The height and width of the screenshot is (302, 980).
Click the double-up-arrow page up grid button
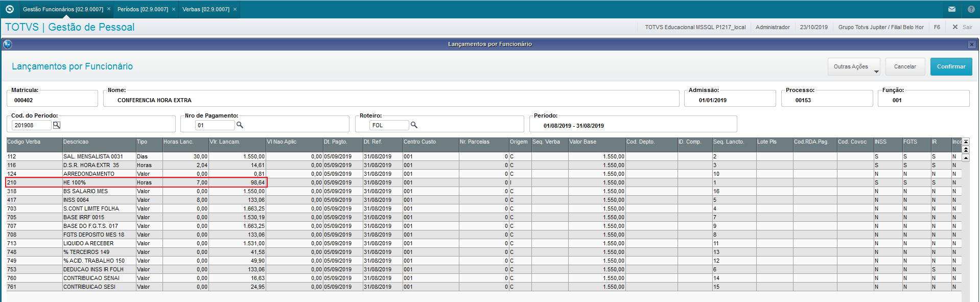coord(966,150)
